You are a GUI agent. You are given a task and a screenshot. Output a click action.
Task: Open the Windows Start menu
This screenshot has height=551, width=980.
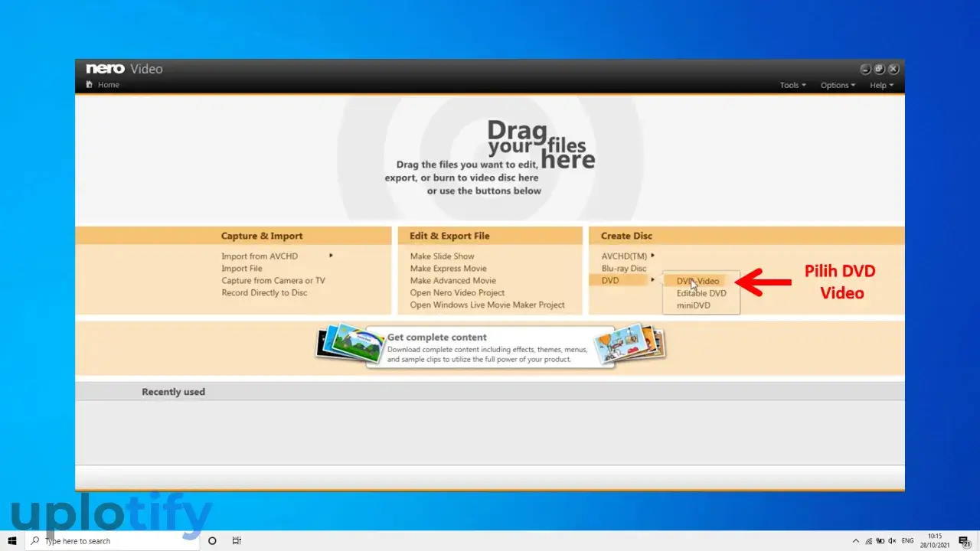click(x=12, y=541)
